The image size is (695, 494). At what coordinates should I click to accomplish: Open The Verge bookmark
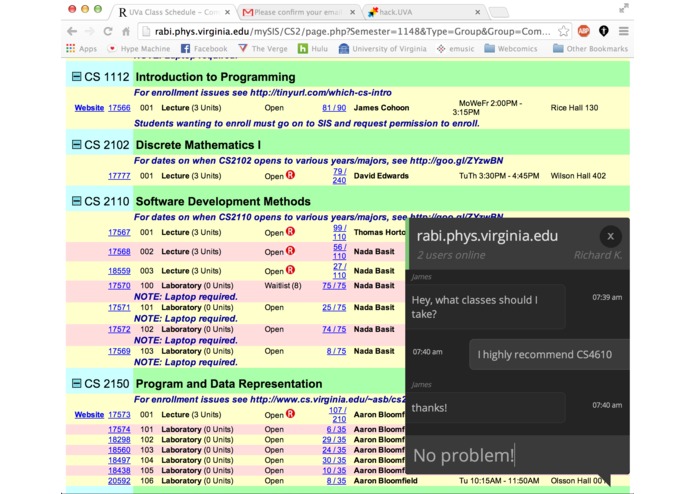[x=263, y=49]
